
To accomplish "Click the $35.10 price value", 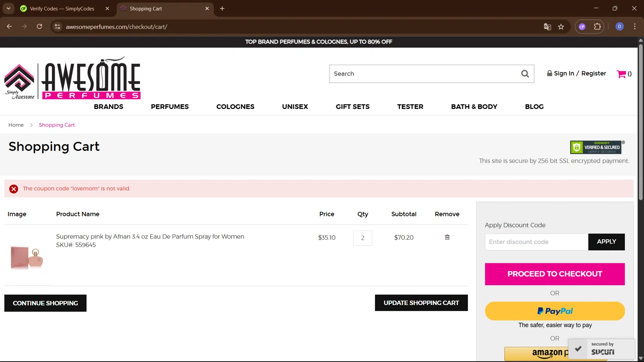I will [x=327, y=238].
